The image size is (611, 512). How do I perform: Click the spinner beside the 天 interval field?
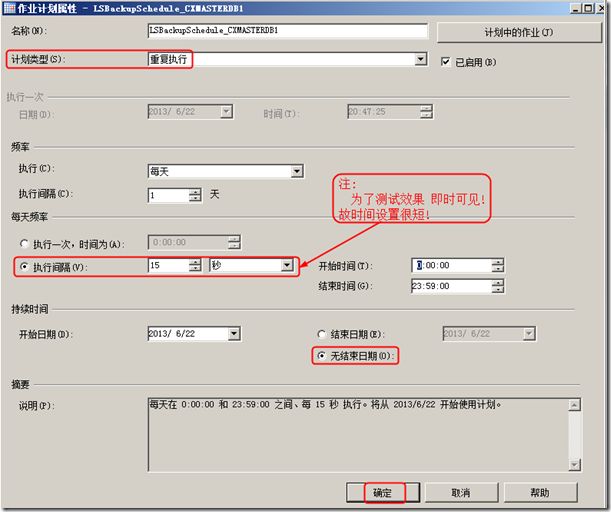(x=195, y=195)
